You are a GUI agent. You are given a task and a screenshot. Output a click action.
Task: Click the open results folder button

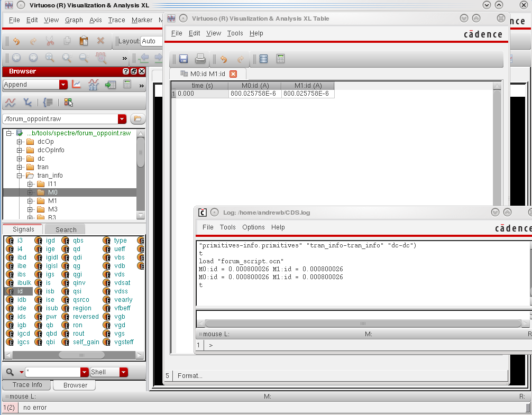(137, 118)
